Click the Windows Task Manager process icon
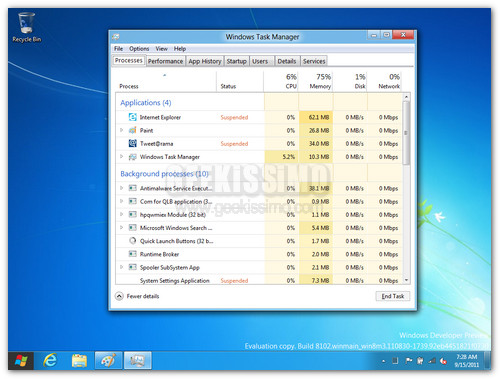 (133, 157)
